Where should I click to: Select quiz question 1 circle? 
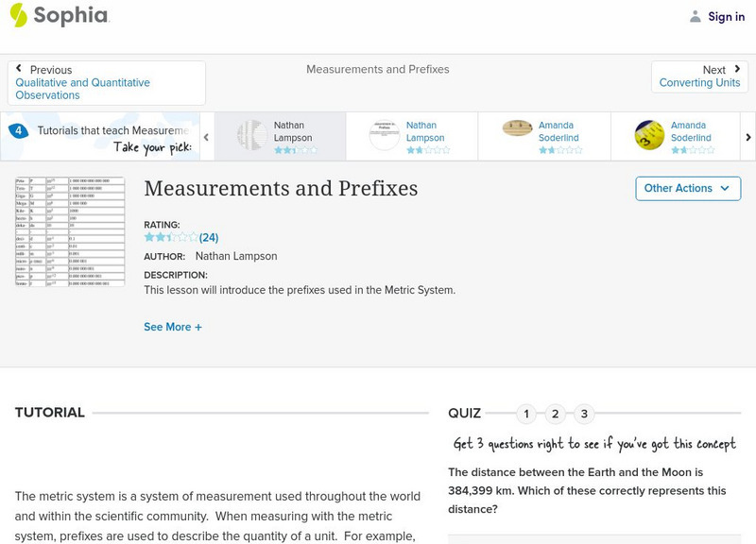(526, 414)
